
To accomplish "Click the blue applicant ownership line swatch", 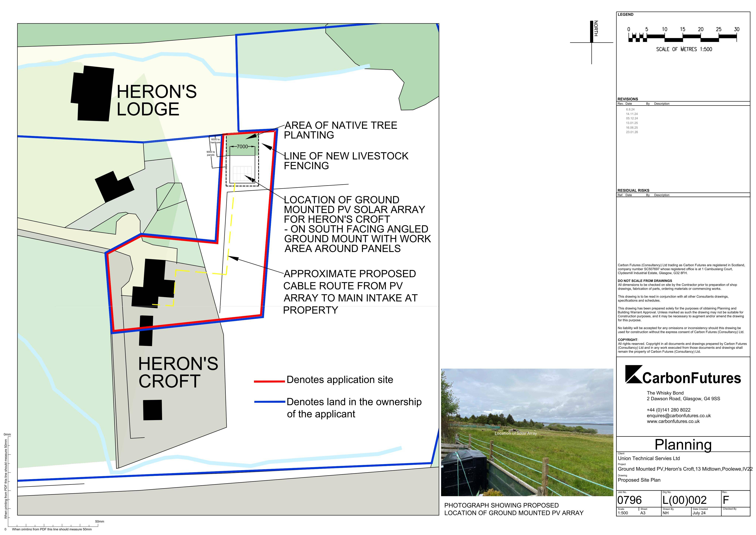I will point(269,402).
